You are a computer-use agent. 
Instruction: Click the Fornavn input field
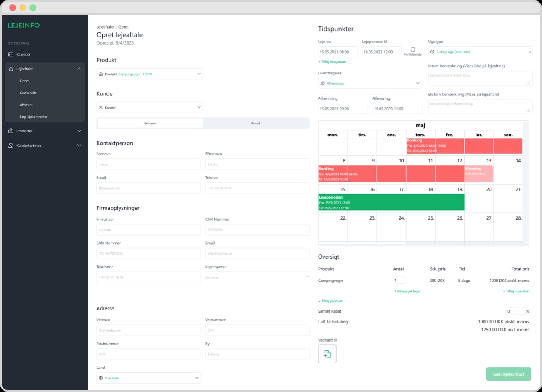click(x=149, y=164)
